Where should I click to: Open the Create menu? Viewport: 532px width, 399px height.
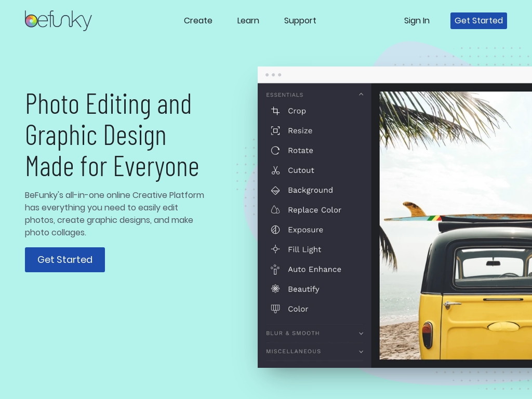pos(198,21)
